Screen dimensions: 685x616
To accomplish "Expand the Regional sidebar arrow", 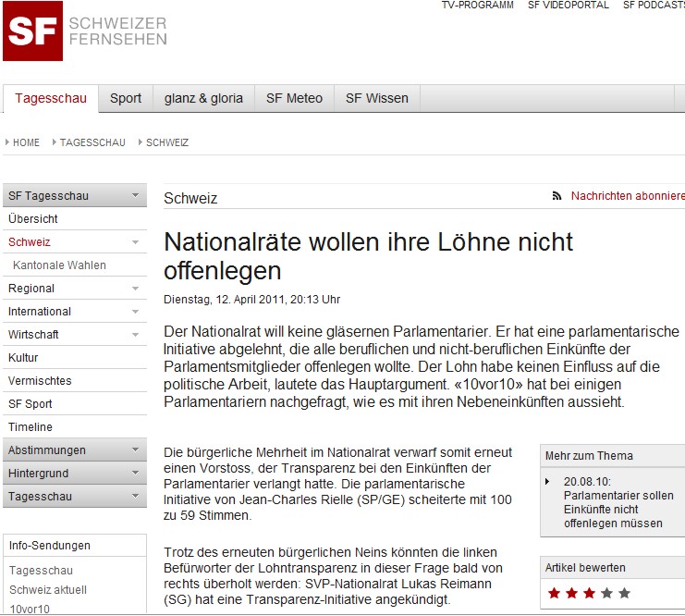I will 135,289.
